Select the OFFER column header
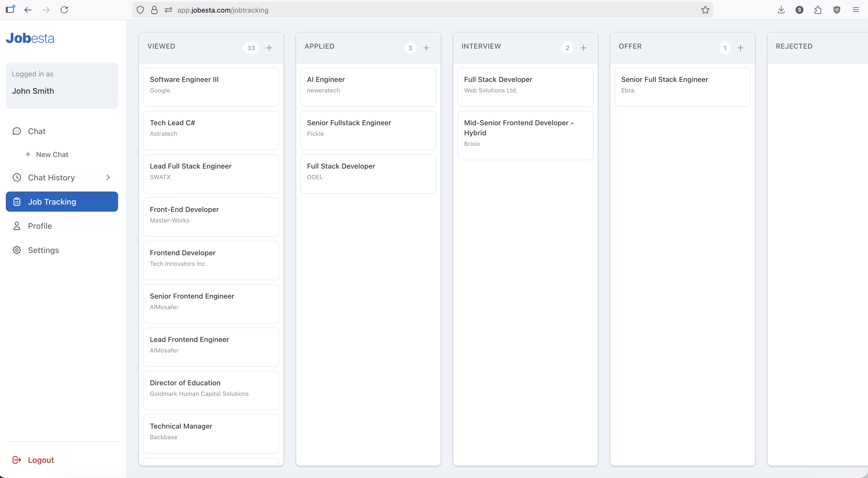The image size is (868, 478). click(x=630, y=46)
